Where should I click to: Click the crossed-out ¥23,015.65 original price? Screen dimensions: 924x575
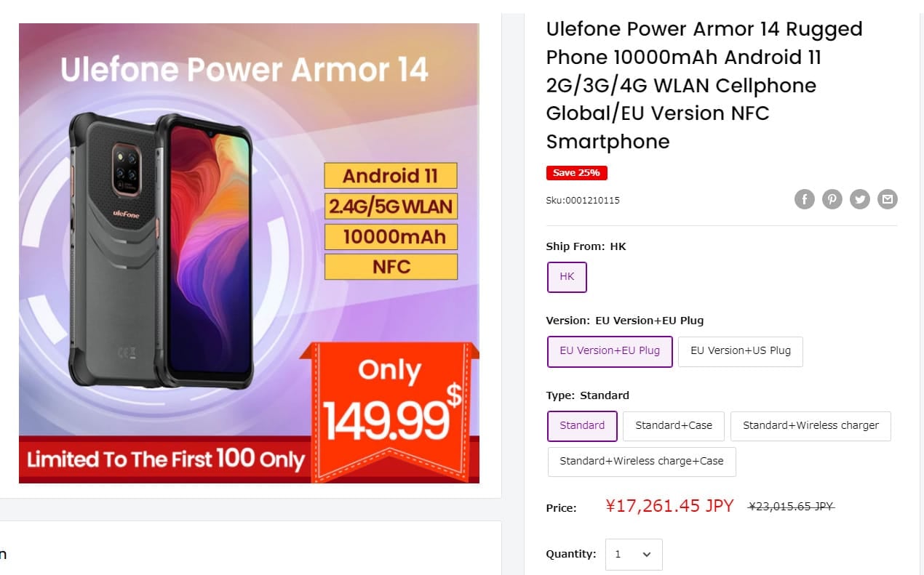(x=791, y=507)
